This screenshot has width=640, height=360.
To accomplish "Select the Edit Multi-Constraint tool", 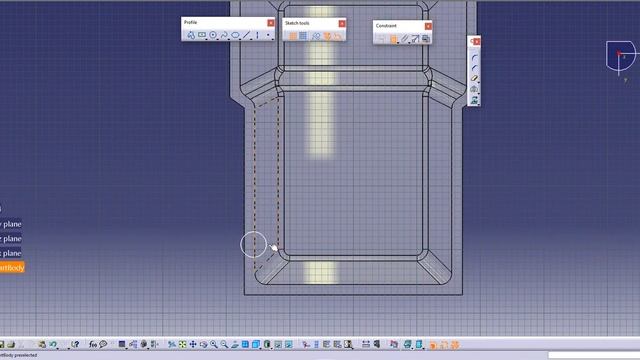I will point(426,39).
